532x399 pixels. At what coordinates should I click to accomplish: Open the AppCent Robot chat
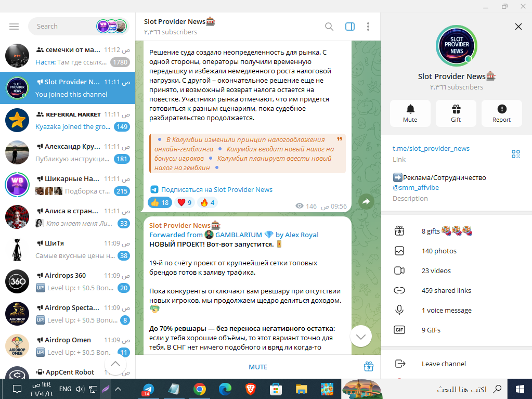[68, 370]
